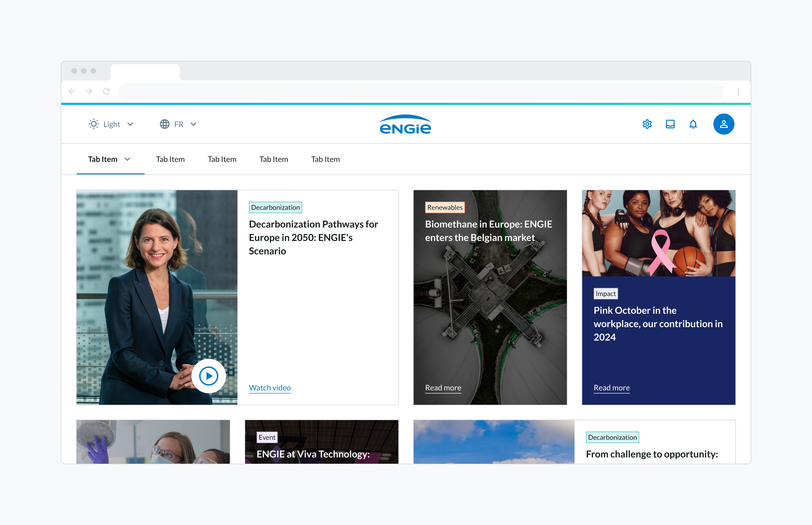Click the Watch video link
This screenshot has height=525, width=812.
click(270, 388)
